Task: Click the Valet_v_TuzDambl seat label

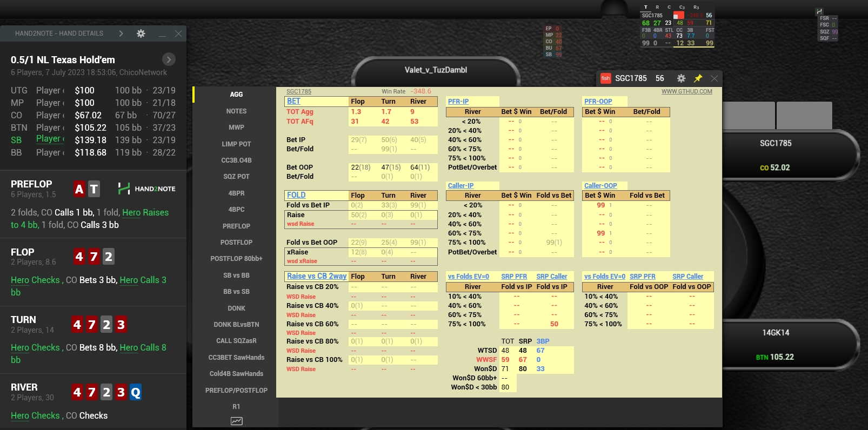Action: pyautogui.click(x=436, y=70)
